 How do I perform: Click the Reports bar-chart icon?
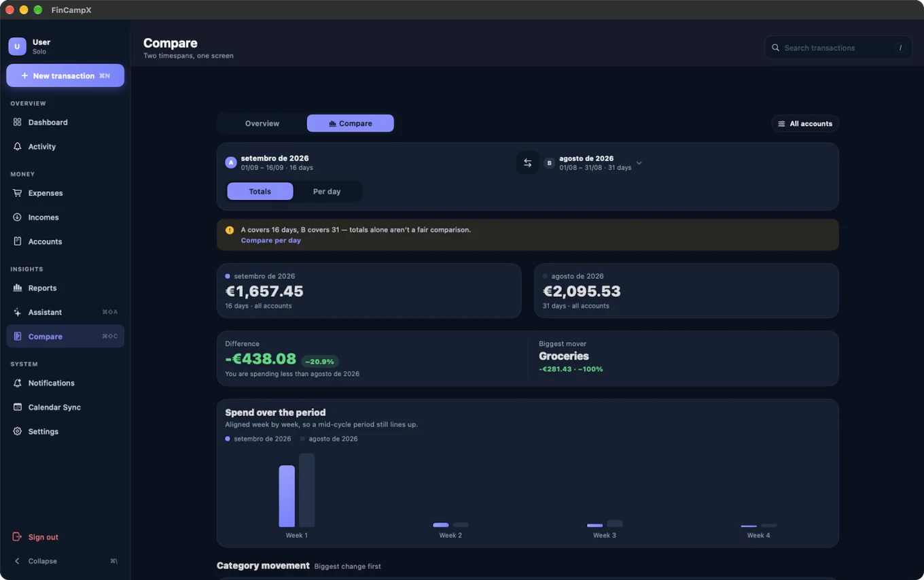coord(18,288)
